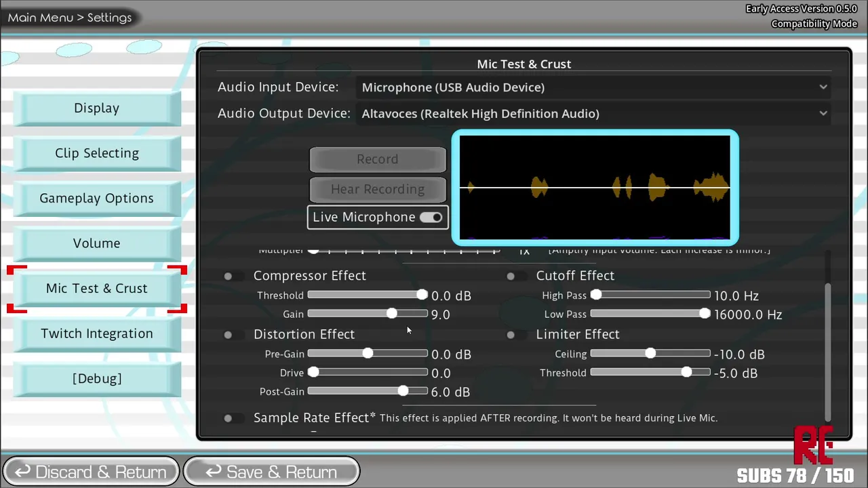868x488 pixels.
Task: Click the Distortion Post-Gain slider
Action: coord(368,391)
